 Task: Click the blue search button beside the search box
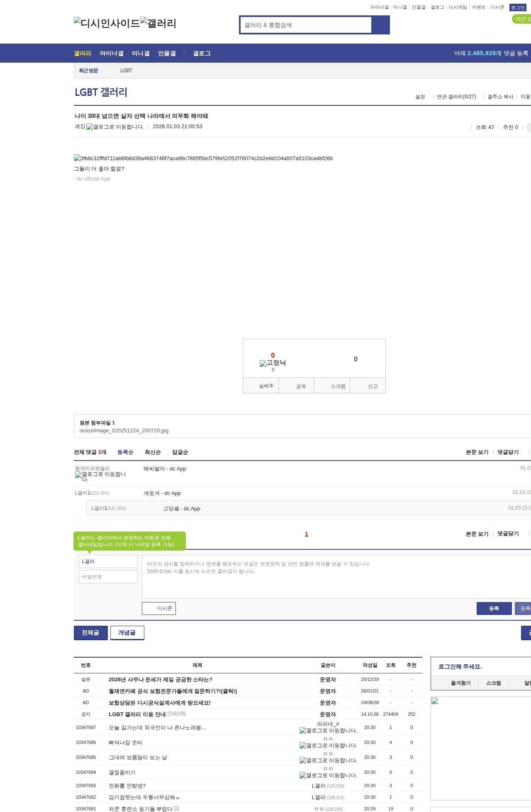click(x=380, y=25)
